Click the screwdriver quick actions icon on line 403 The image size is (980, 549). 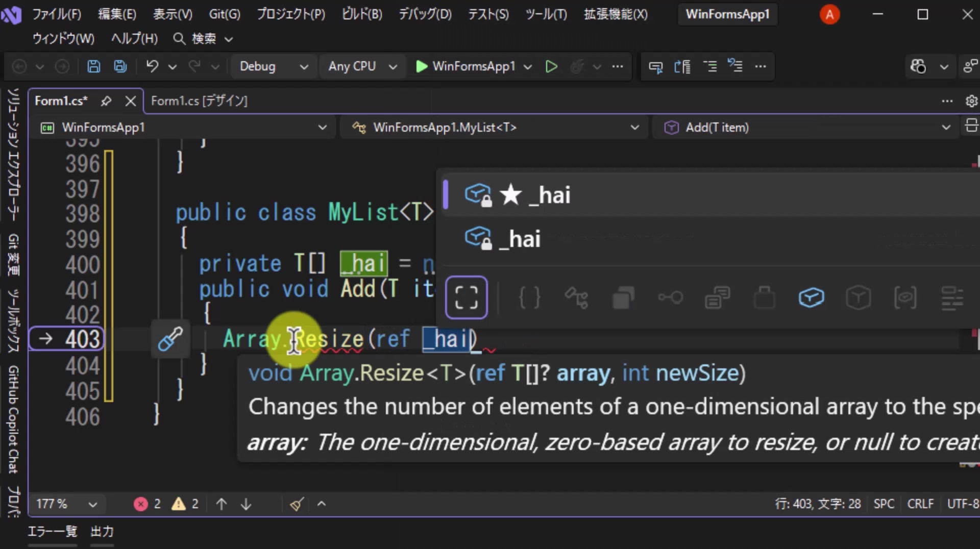pyautogui.click(x=170, y=339)
